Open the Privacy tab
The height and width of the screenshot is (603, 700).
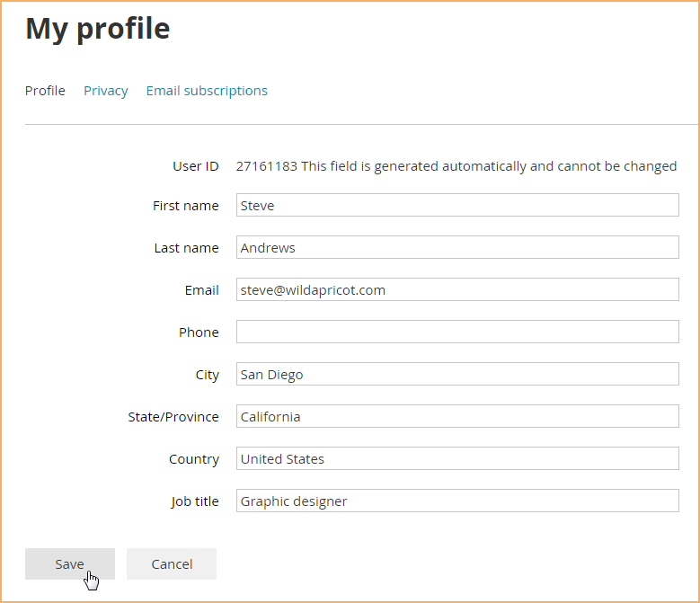coord(106,91)
